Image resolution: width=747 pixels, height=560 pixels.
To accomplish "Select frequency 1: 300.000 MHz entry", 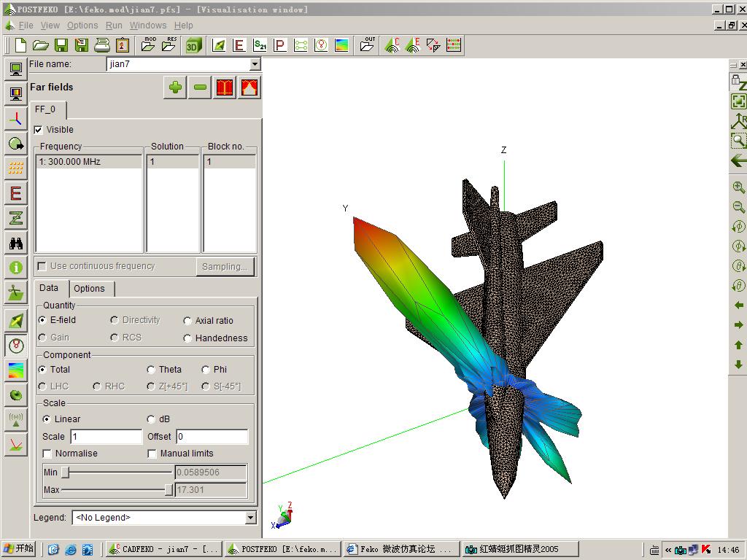I will click(x=89, y=162).
